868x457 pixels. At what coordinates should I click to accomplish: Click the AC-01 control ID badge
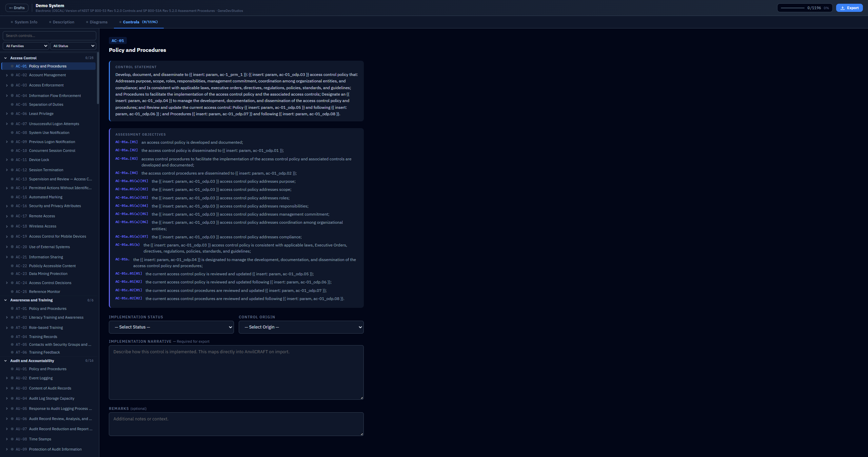click(x=118, y=41)
